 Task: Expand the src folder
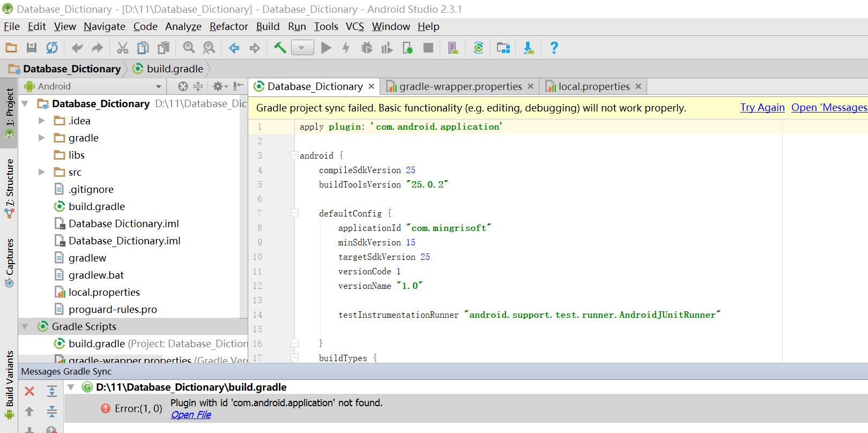(x=42, y=172)
